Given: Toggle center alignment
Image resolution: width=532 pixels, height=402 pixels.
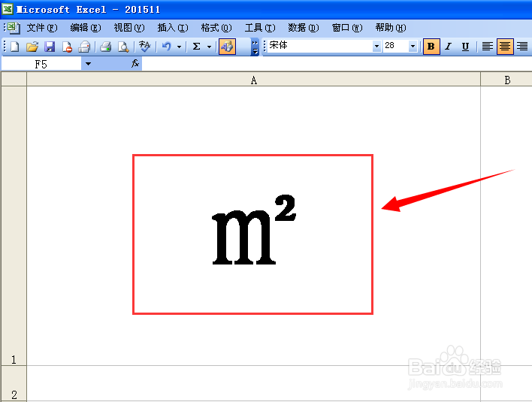Looking at the screenshot, I should [x=505, y=47].
